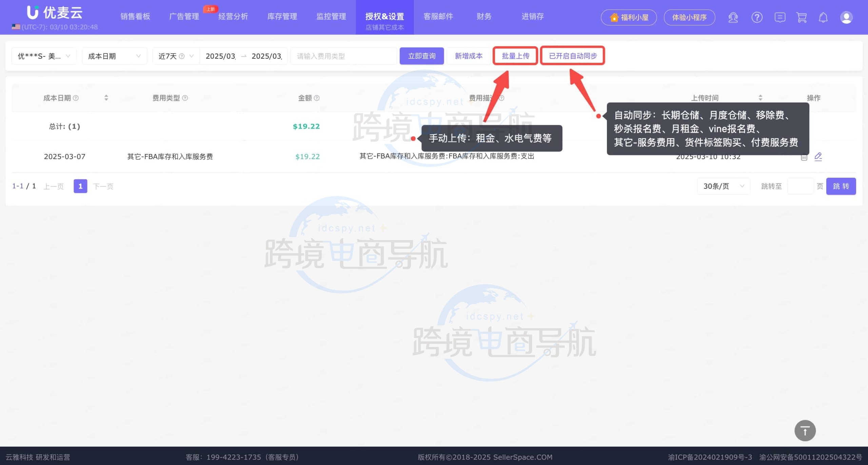Click the shopping cart icon
Image resolution: width=868 pixels, height=465 pixels.
tap(802, 17)
